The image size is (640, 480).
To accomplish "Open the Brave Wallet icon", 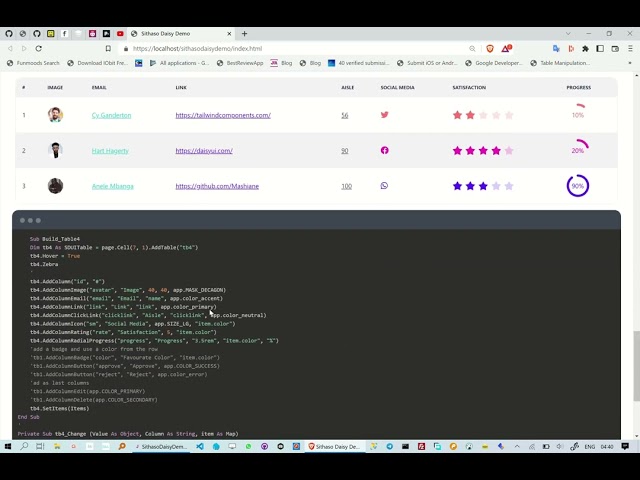I will [615, 49].
